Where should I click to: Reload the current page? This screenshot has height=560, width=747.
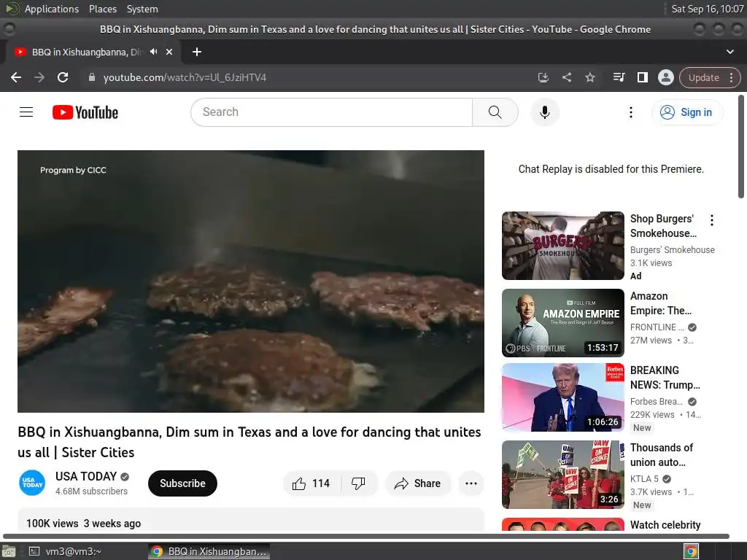pos(63,77)
